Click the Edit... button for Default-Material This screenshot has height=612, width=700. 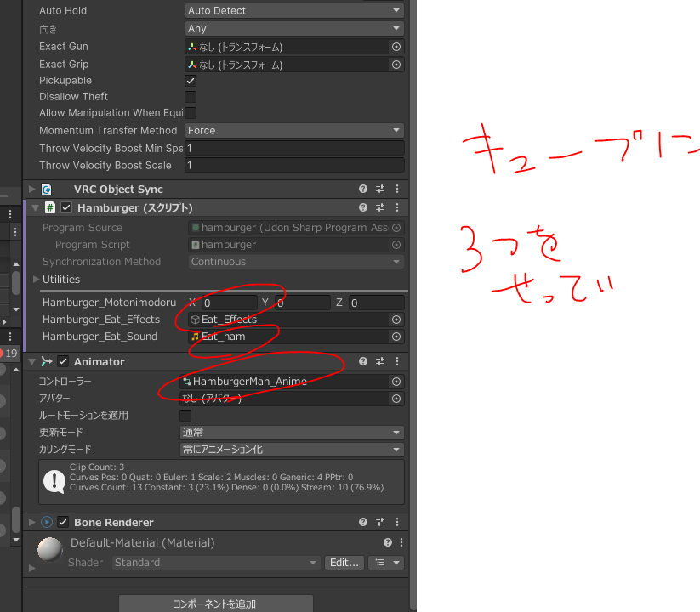344,563
